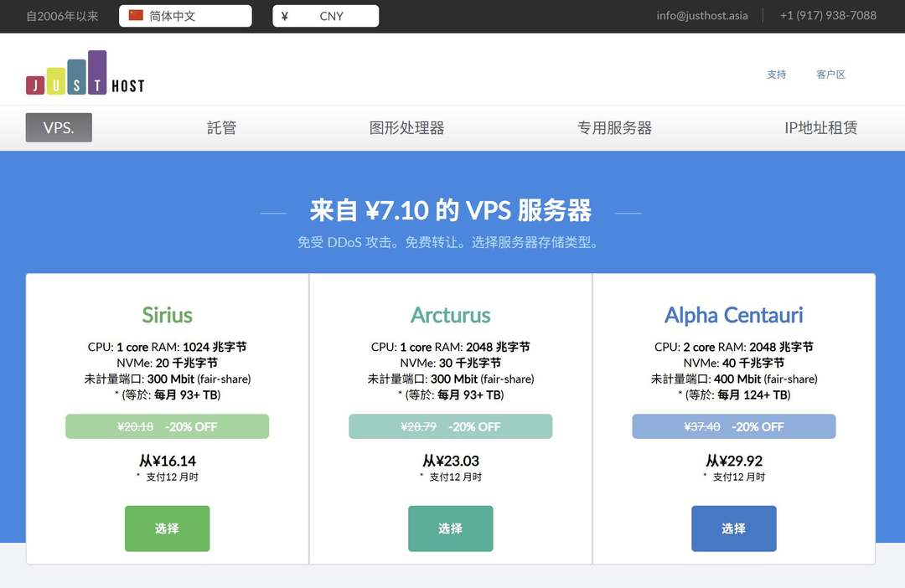Select the VPS. navigation tab

59,128
